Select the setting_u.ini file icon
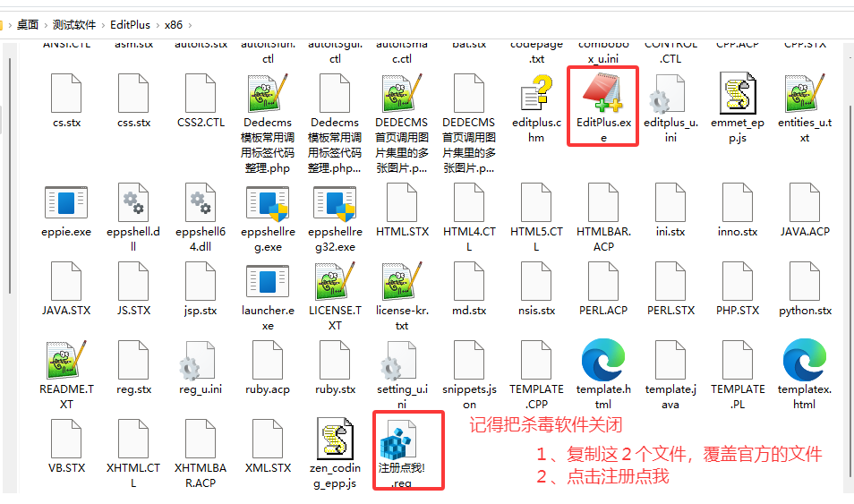The height and width of the screenshot is (504, 854). [398, 360]
